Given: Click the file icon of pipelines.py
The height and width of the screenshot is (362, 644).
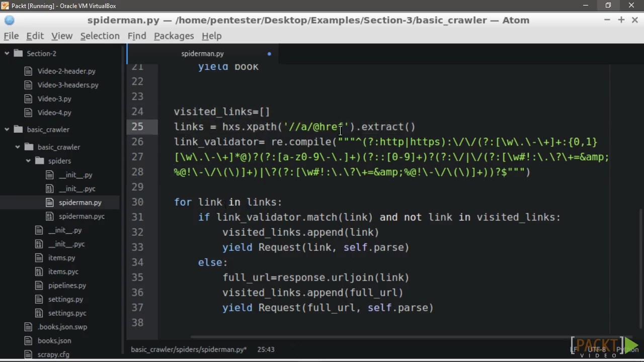Looking at the screenshot, I should 39,285.
